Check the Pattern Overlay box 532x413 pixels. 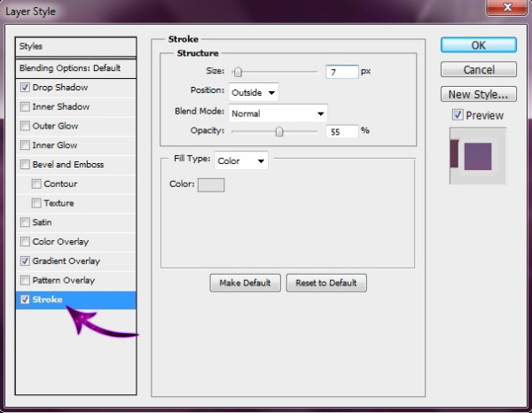[x=25, y=281]
